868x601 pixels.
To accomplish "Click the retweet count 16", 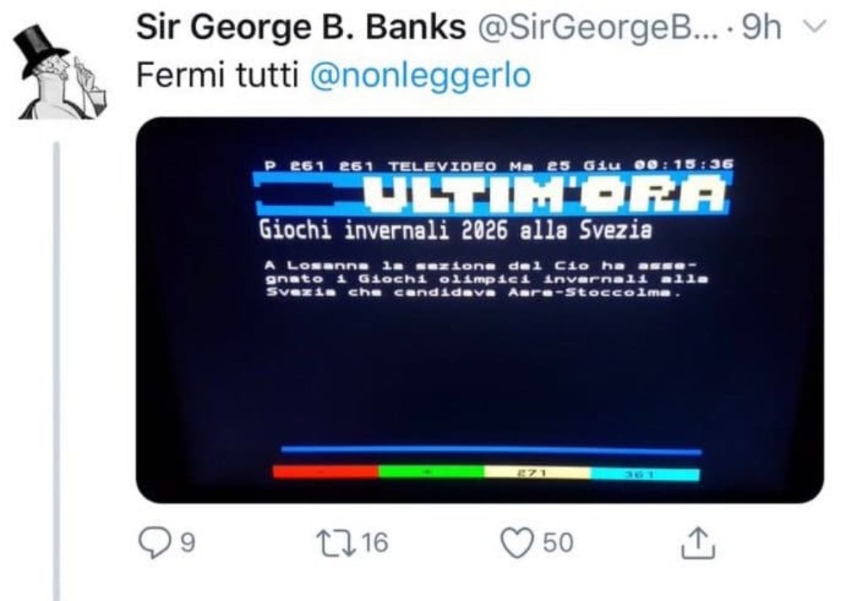I will coord(375,542).
